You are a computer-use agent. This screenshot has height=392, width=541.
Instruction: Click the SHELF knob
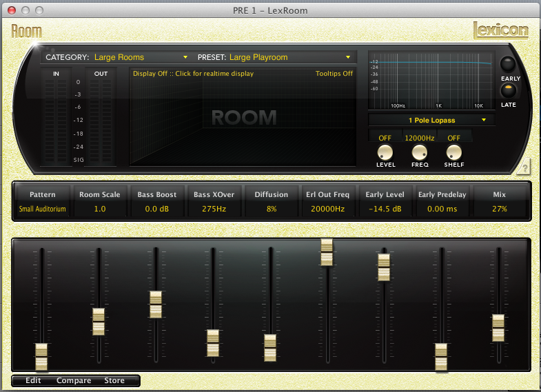[x=453, y=152]
